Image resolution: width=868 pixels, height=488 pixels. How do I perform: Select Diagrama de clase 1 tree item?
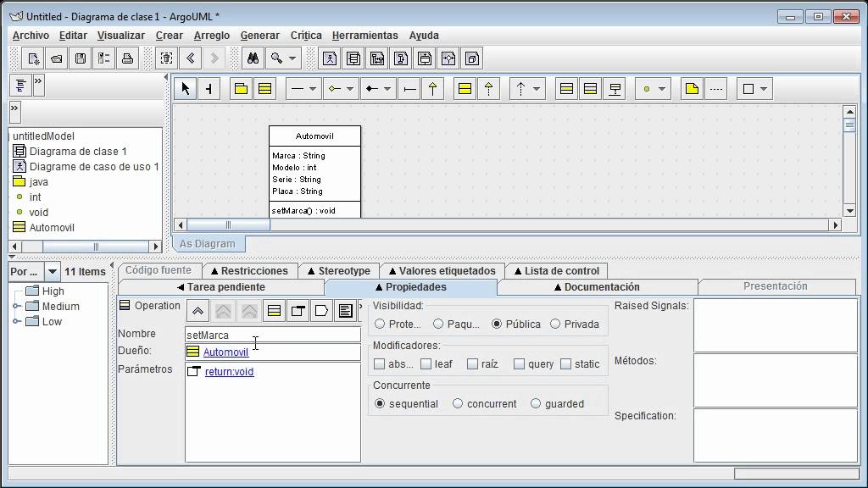pyautogui.click(x=78, y=151)
